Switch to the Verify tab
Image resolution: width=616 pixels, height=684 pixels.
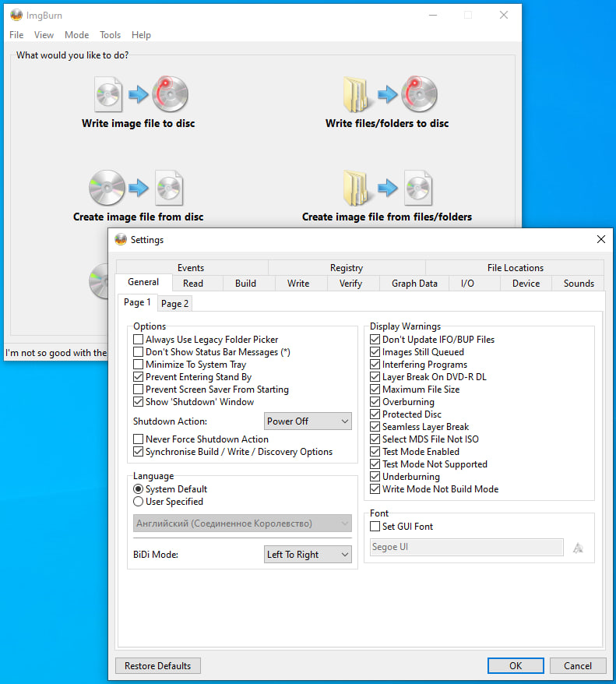(351, 284)
